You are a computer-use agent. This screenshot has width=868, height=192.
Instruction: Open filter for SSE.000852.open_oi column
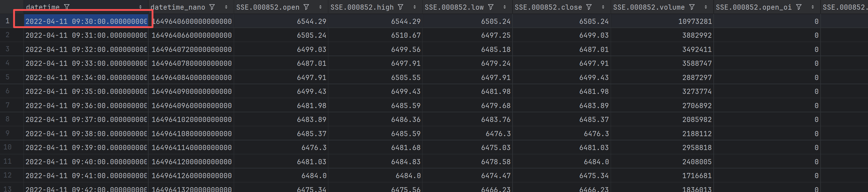click(799, 7)
